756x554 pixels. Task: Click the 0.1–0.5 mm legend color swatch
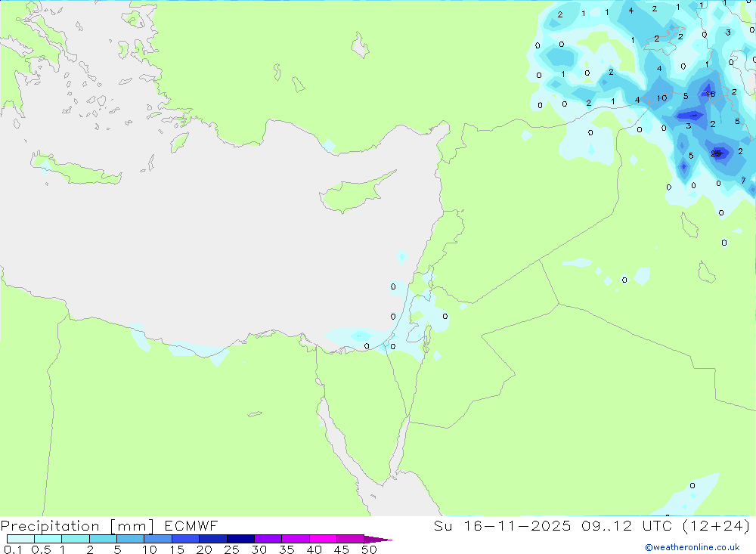[x=20, y=539]
